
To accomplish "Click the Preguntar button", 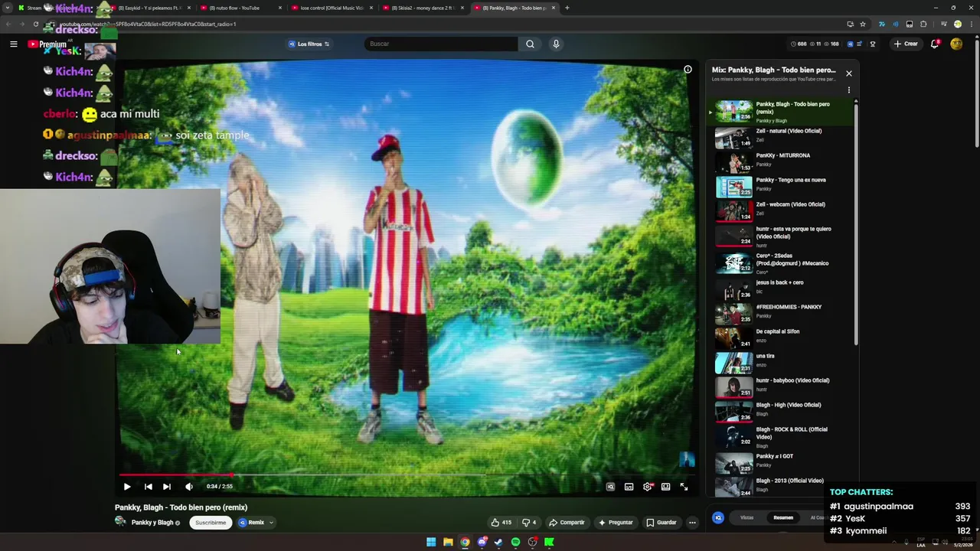I will point(616,523).
